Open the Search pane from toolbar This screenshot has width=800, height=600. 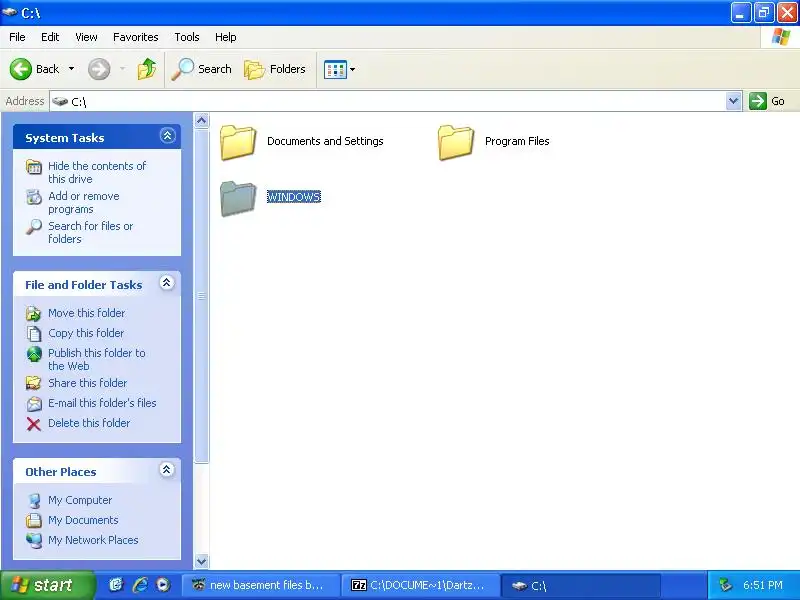(202, 69)
